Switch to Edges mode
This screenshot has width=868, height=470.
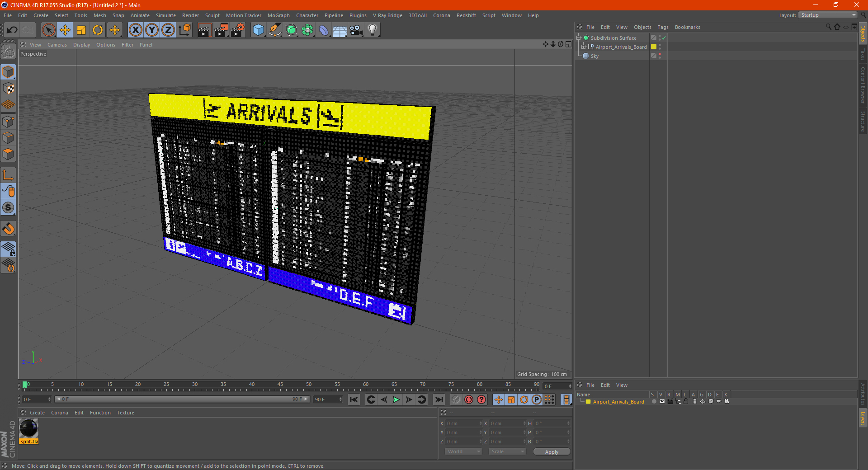pyautogui.click(x=8, y=138)
